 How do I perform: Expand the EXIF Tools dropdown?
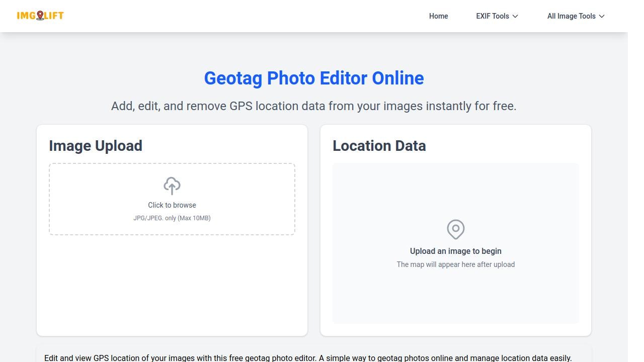[x=497, y=16]
